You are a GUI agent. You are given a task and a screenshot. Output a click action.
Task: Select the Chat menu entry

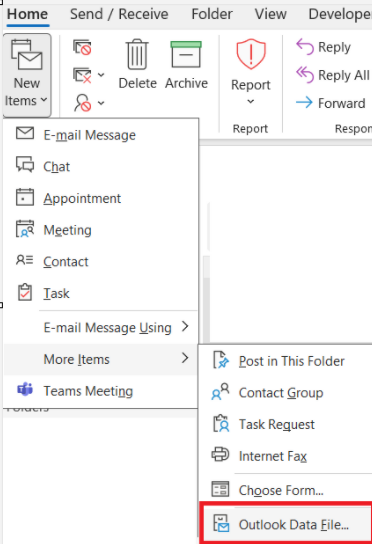point(101,166)
